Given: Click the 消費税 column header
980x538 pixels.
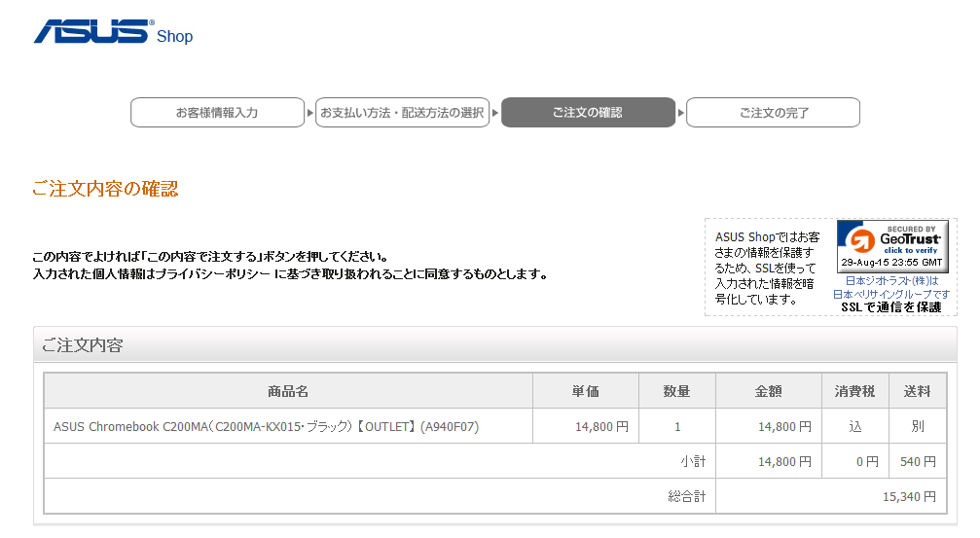Looking at the screenshot, I should click(855, 391).
